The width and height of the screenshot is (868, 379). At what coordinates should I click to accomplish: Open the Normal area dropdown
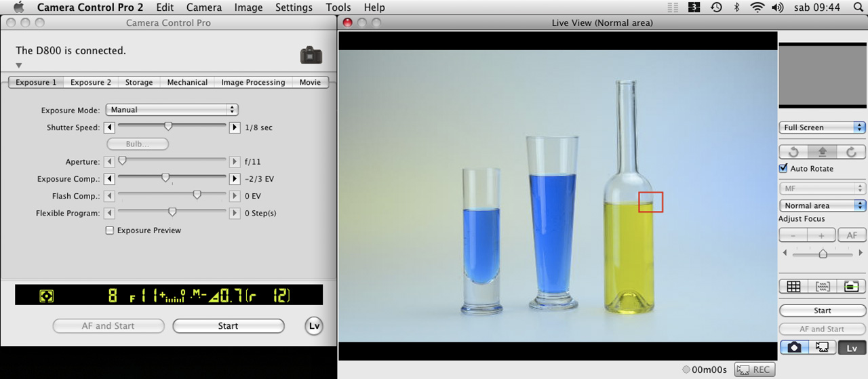pos(822,205)
